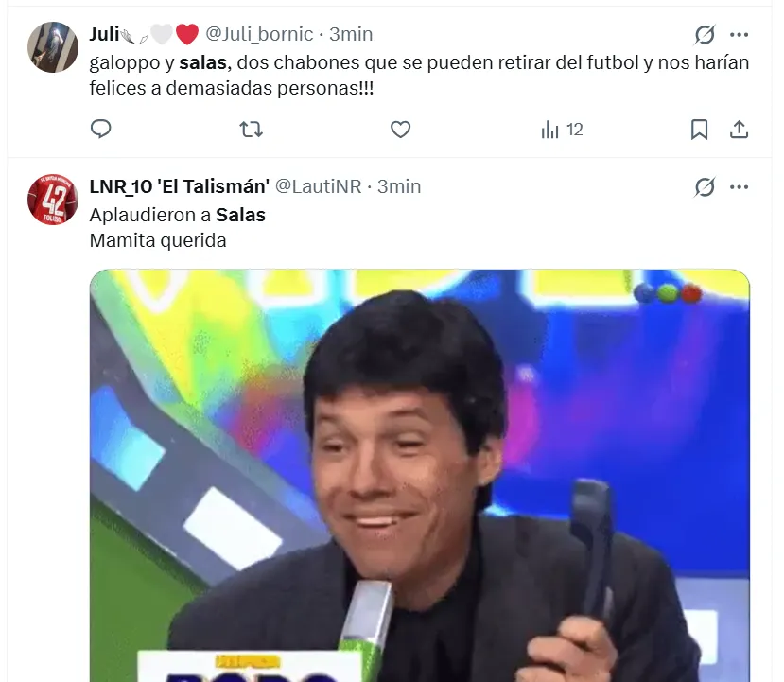
Task: Click tweet text 'Aplaudieron a Salas'
Action: 178,215
